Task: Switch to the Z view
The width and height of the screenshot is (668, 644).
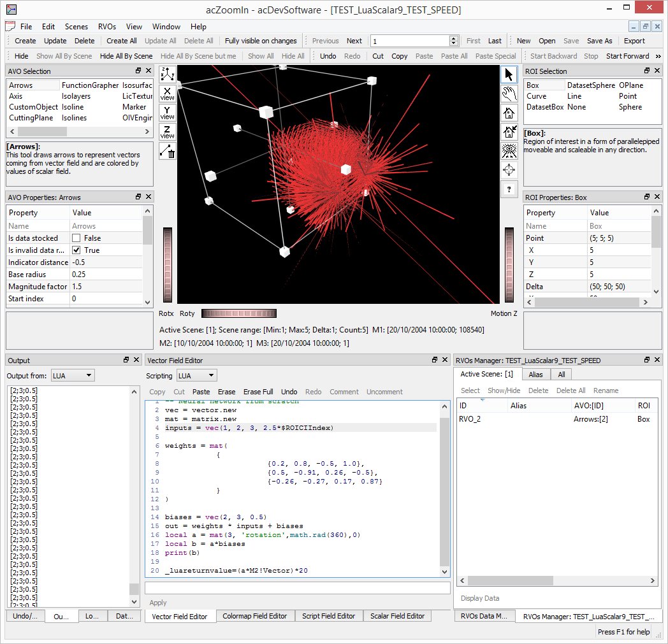Action: [x=167, y=132]
